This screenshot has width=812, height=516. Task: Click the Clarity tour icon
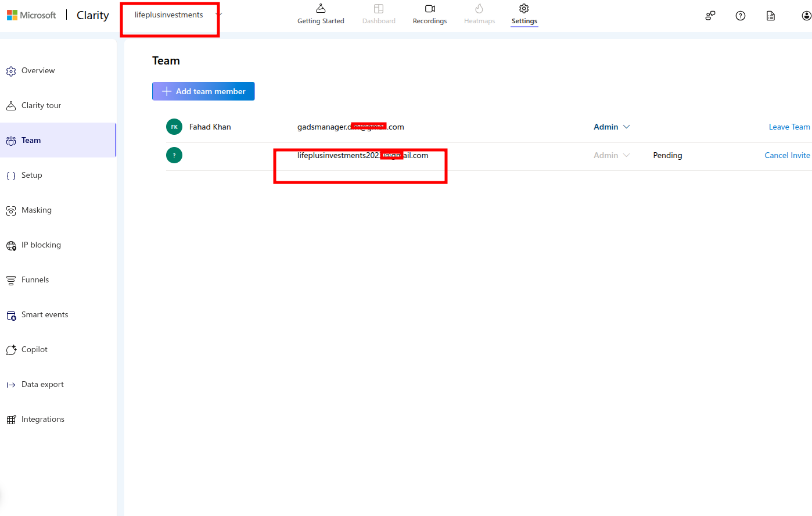click(x=11, y=106)
